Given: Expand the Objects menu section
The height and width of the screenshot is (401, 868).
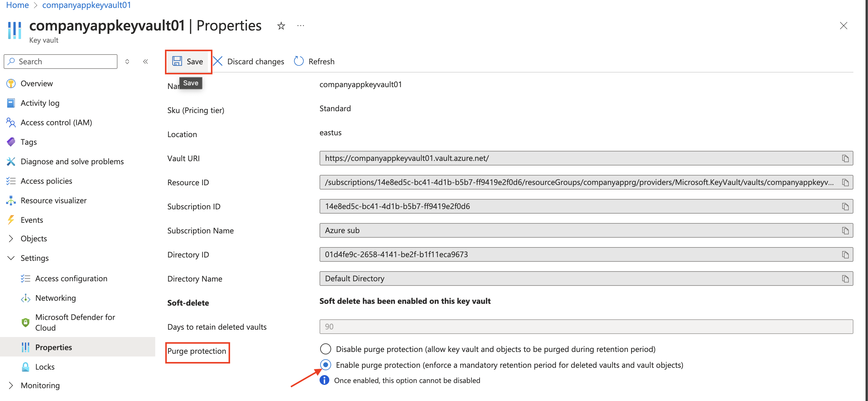Looking at the screenshot, I should coord(11,239).
